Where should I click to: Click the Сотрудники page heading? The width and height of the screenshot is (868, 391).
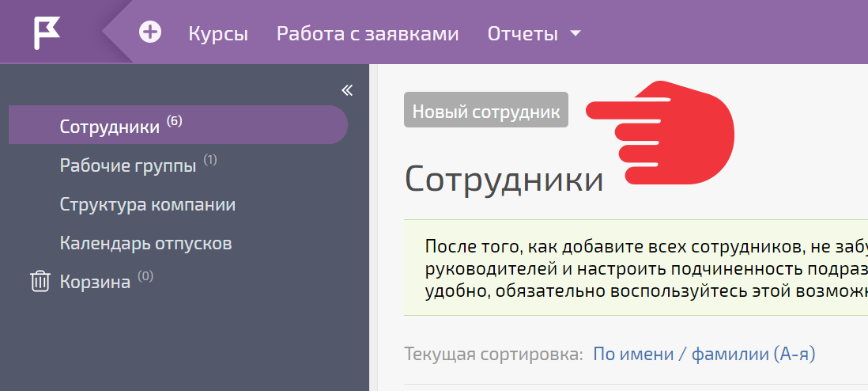click(x=504, y=179)
